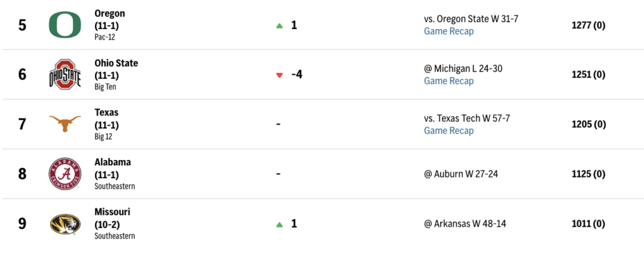
Task: Select the Alabama team name
Action: pos(113,162)
